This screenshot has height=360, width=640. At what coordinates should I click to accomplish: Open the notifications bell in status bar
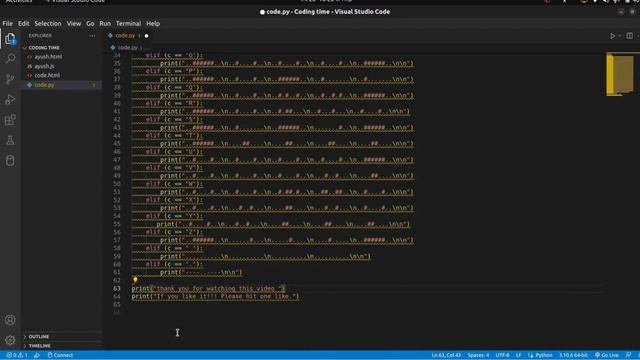pos(629,355)
